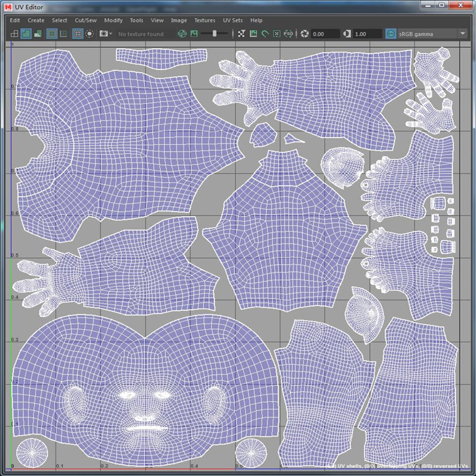Viewport: 476px width, 476px height.
Task: Open the Select menu
Action: coord(59,20)
